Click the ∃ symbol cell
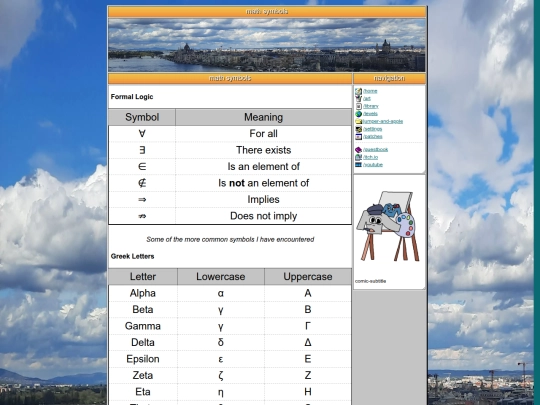 142,150
